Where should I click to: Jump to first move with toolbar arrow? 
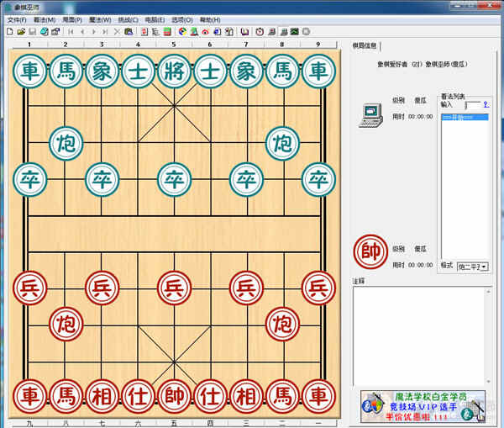click(x=71, y=31)
